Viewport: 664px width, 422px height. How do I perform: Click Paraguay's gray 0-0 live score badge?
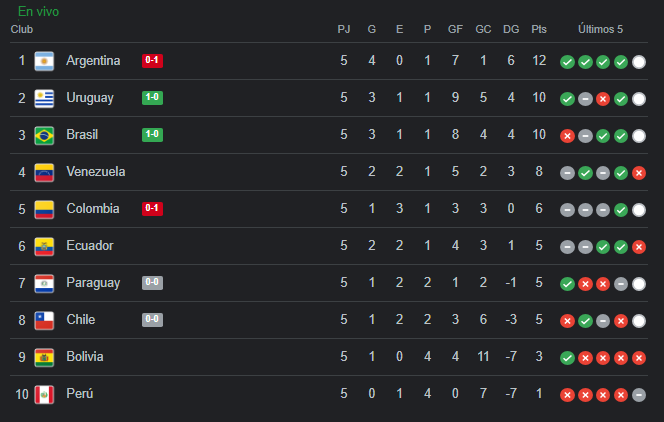click(152, 283)
